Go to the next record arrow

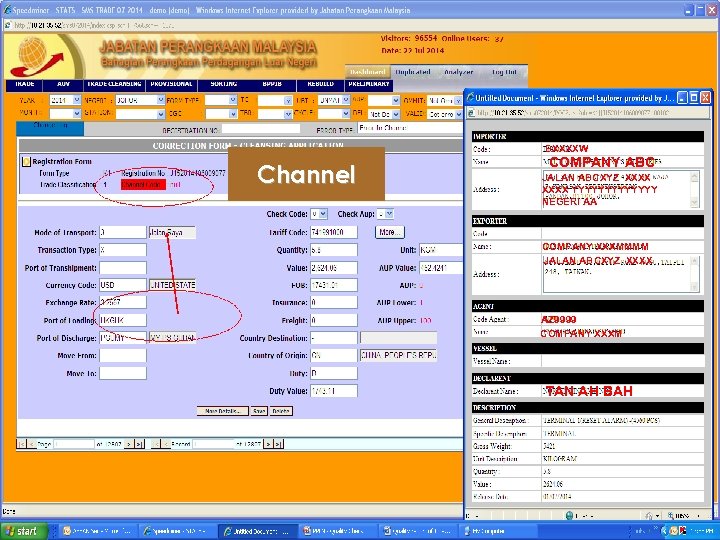(x=269, y=444)
